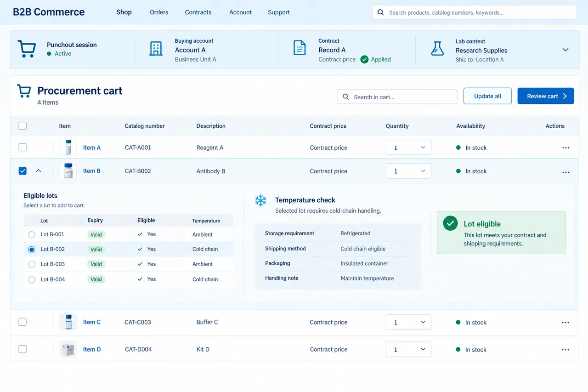
Task: Click the magnifier icon in the Search in cart box
Action: click(x=346, y=97)
